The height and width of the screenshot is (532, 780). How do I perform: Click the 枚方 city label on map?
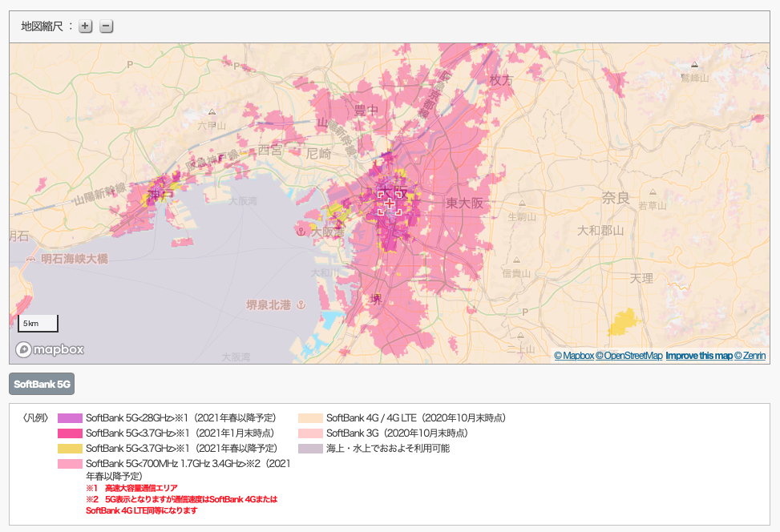tap(501, 80)
